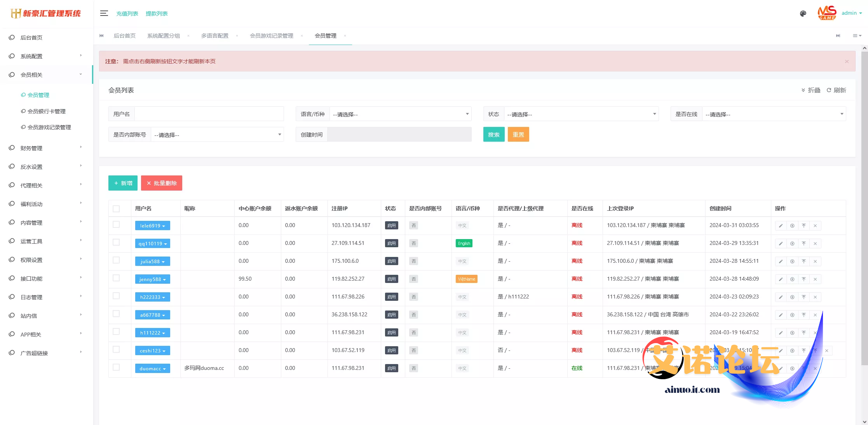This screenshot has width=868, height=425.
Task: Check the box for h222333
Action: click(x=116, y=296)
